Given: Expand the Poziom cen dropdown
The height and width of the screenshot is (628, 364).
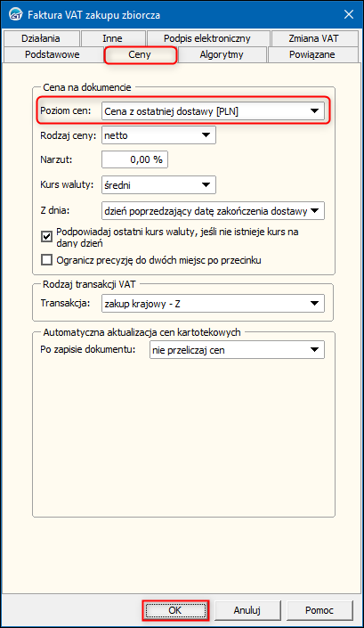Looking at the screenshot, I should tap(214, 111).
